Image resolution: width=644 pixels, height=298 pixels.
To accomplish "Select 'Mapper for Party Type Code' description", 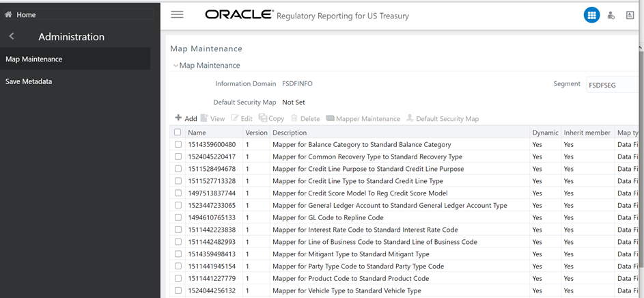I will click(358, 266).
